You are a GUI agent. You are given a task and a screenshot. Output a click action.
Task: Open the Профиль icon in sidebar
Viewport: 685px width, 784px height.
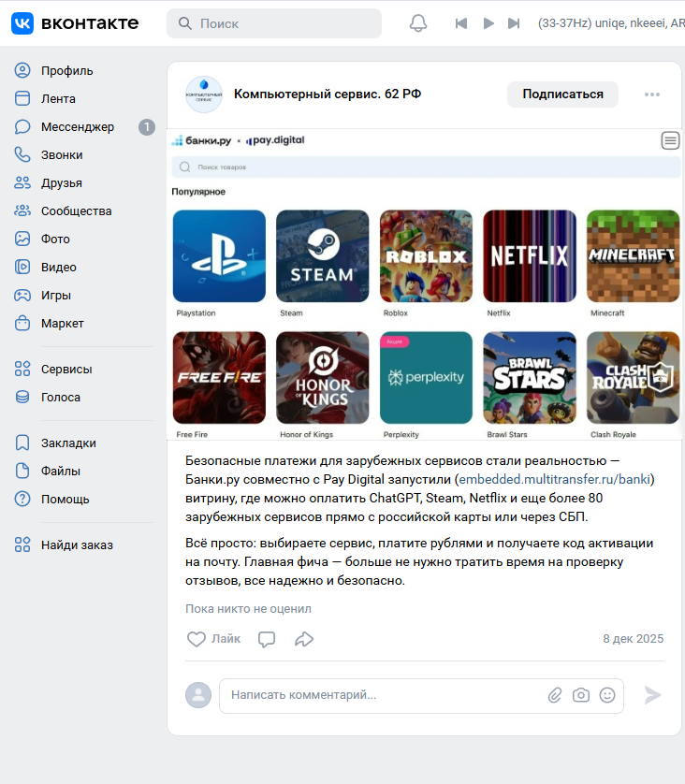point(22,70)
